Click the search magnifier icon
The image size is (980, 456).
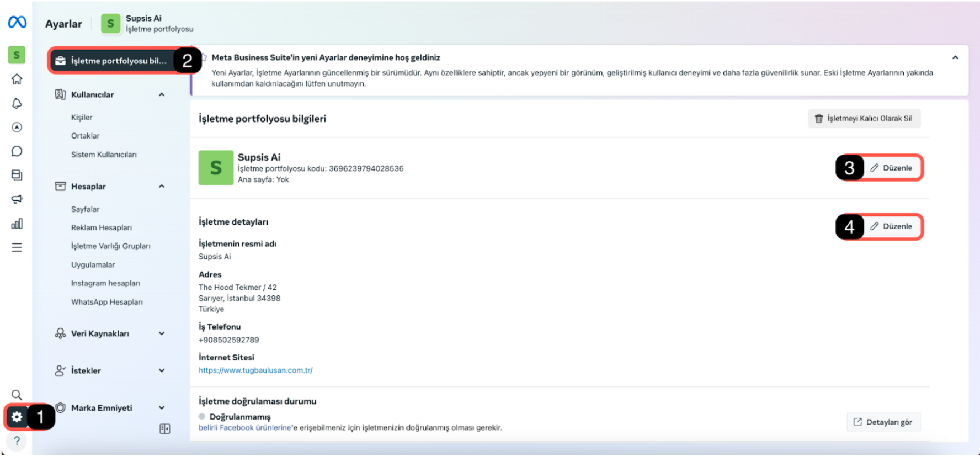tap(17, 395)
